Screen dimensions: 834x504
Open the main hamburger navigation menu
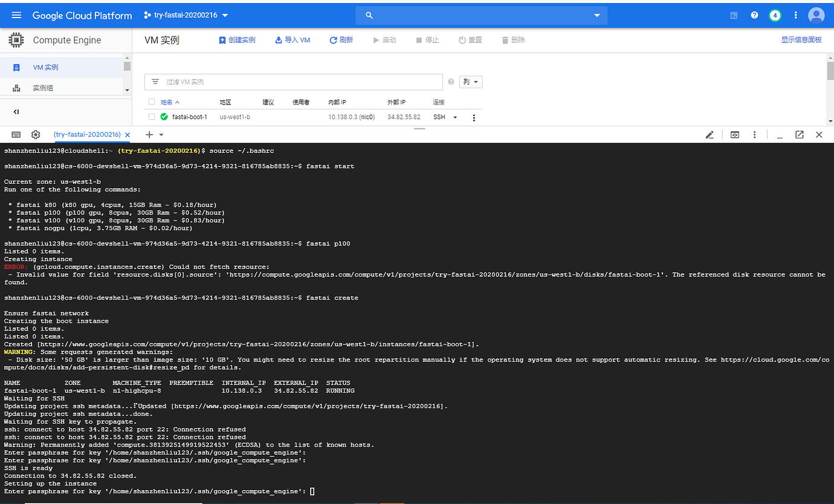16,15
